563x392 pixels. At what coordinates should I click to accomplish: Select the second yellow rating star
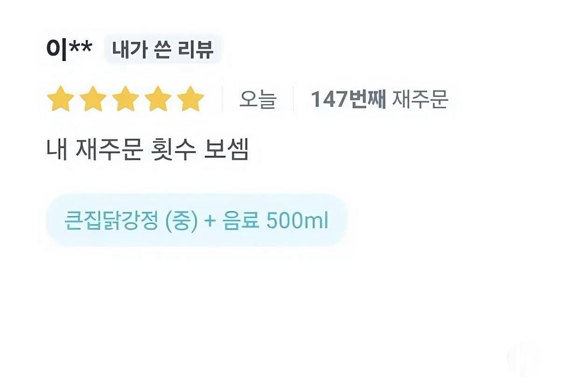click(93, 99)
